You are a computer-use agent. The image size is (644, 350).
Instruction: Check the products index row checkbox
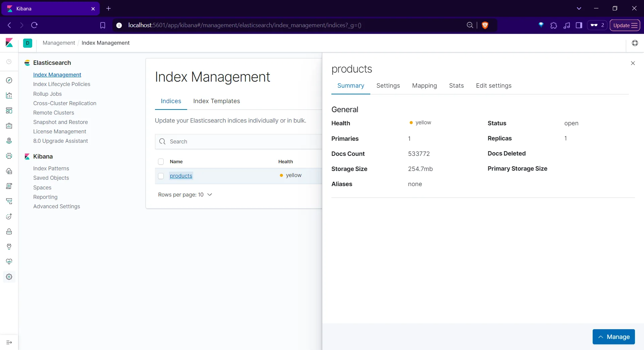pyautogui.click(x=161, y=176)
